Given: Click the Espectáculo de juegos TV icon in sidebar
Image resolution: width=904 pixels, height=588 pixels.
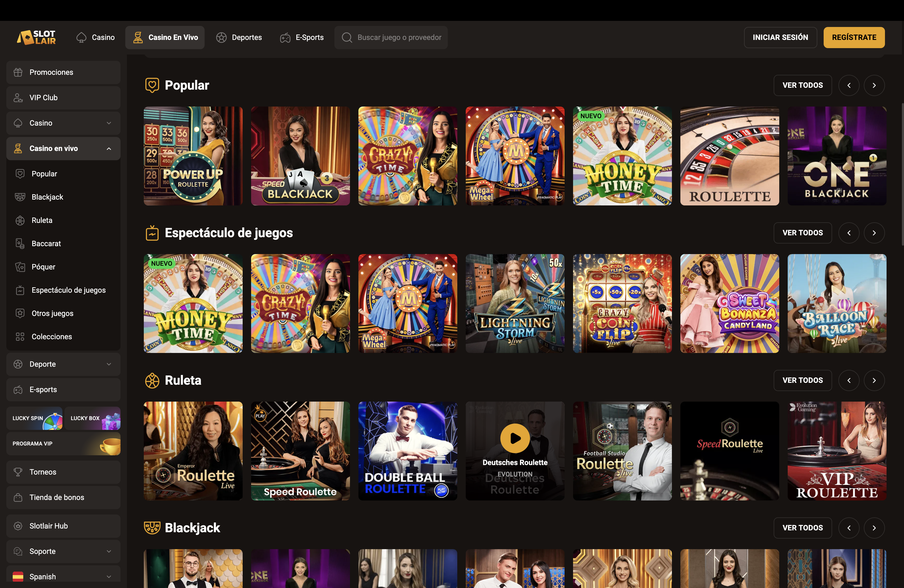Looking at the screenshot, I should pos(20,290).
